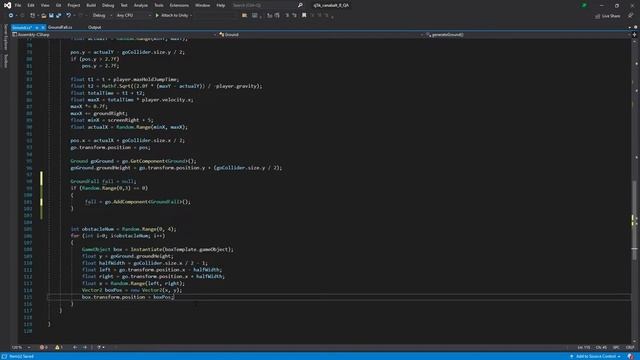Click the notifications icon in status bar
This screenshot has width=640, height=360.
631,356
